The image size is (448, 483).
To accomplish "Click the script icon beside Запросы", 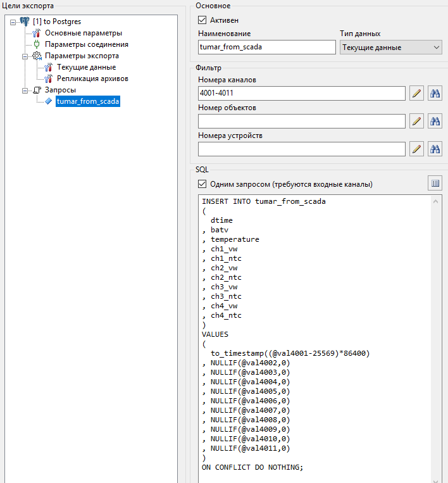I will tap(37, 90).
